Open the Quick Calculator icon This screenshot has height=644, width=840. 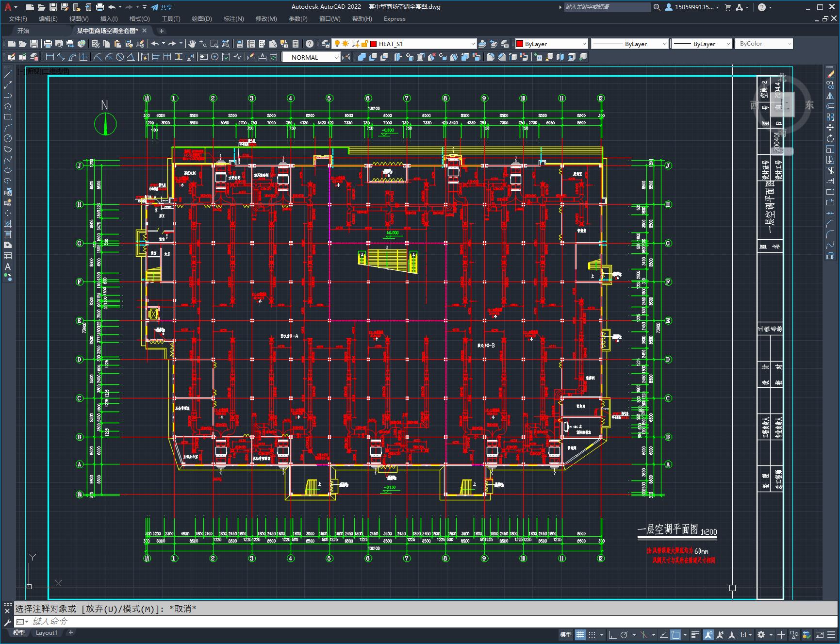click(x=296, y=44)
